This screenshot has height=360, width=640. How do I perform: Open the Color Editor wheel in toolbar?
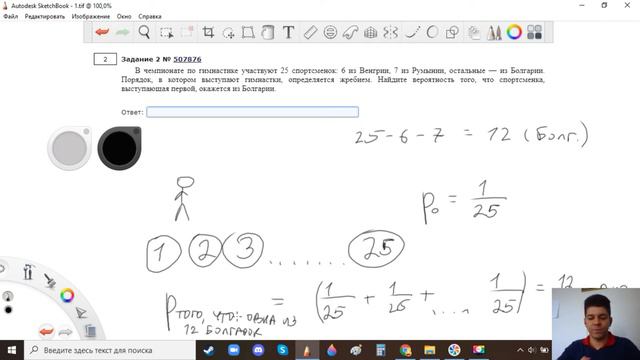514,32
